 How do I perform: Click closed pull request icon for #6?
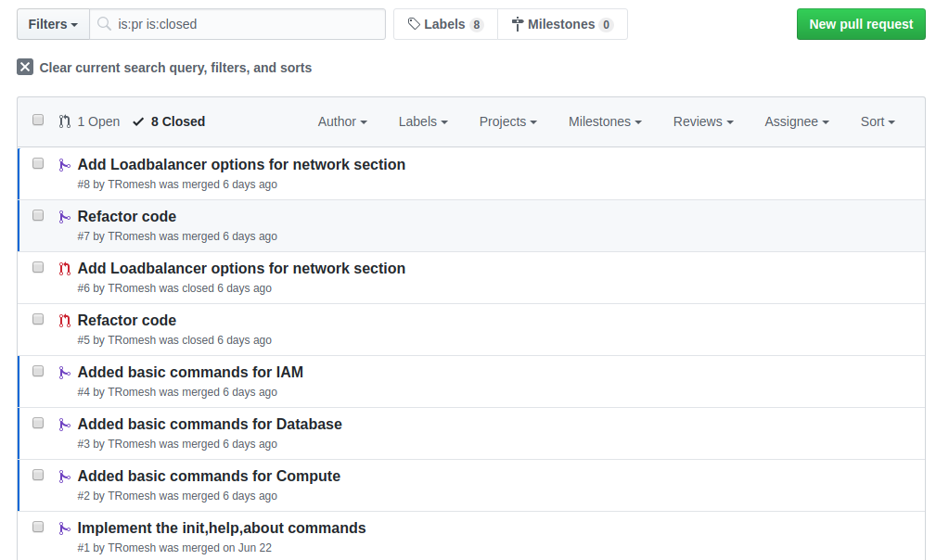click(64, 269)
